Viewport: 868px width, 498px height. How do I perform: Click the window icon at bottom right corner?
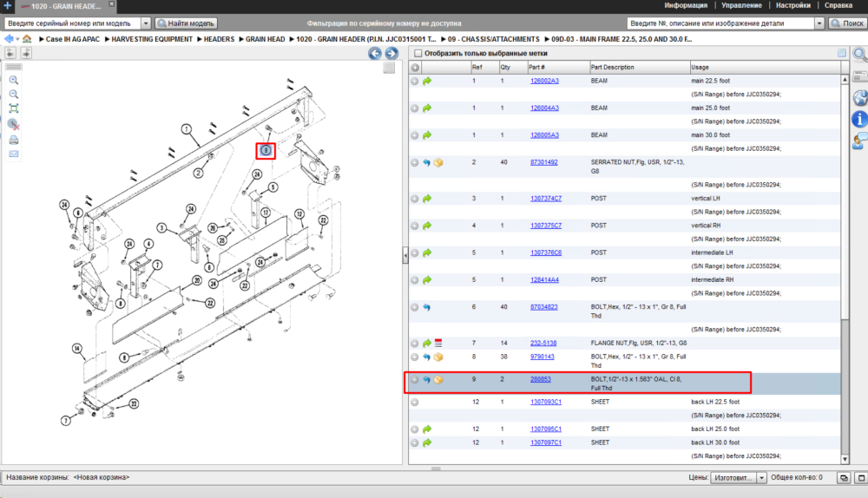[861, 477]
